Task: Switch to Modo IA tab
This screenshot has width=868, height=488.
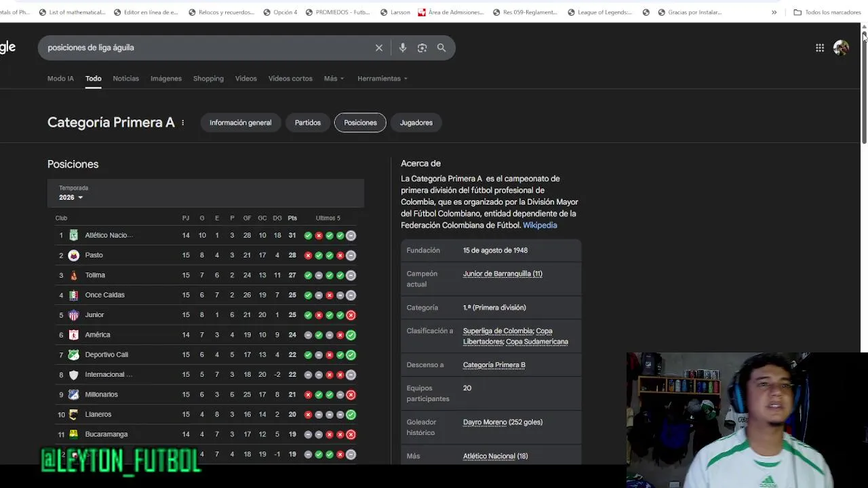Action: tap(60, 79)
